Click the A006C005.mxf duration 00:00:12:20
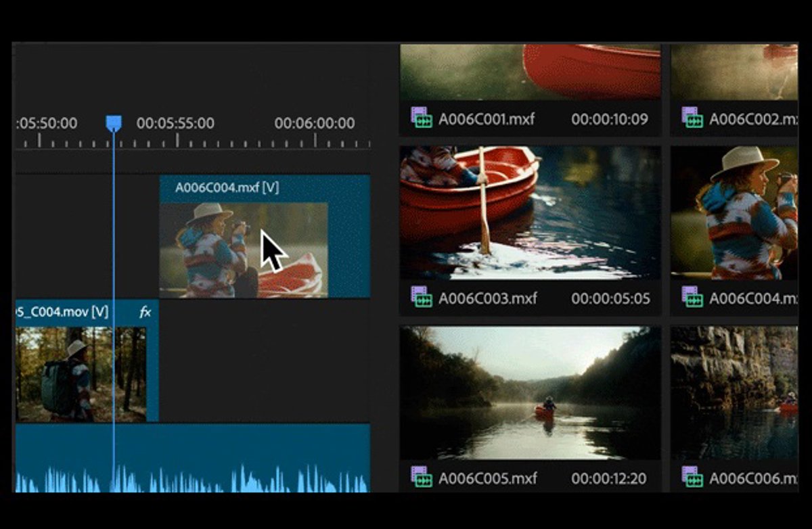Viewport: 812px width, 529px height. point(608,478)
